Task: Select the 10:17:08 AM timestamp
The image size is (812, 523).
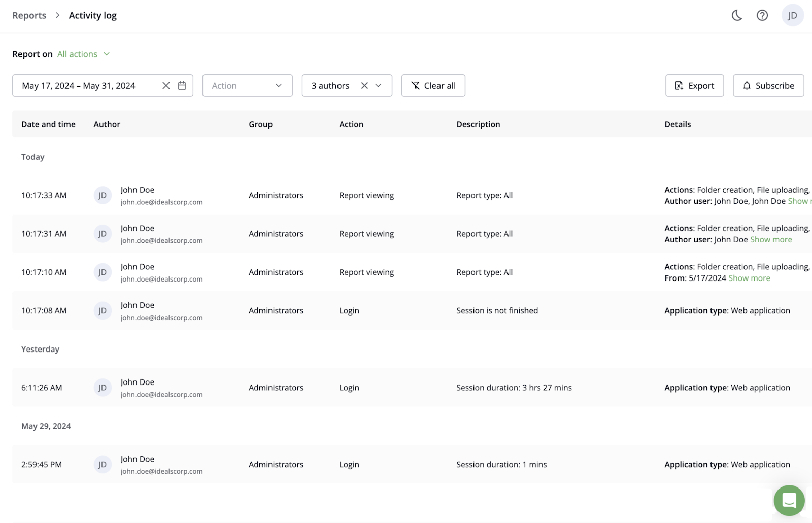Action: click(44, 310)
